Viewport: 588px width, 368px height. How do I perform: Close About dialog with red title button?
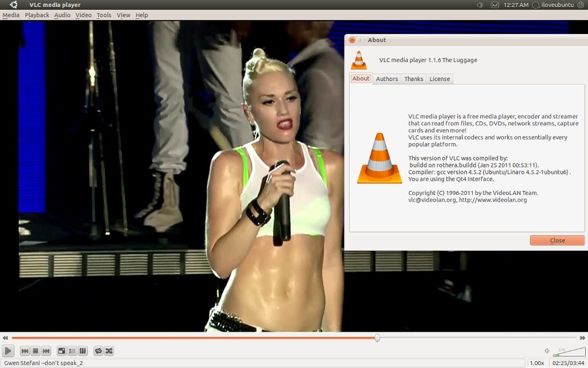coord(352,40)
